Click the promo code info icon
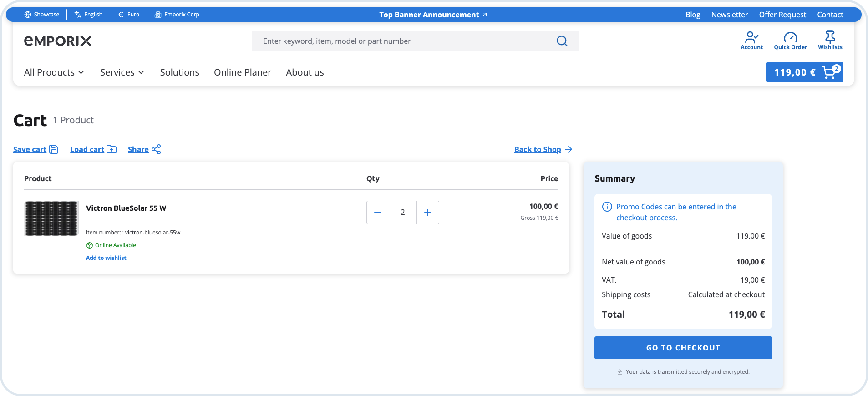This screenshot has width=868, height=396. tap(607, 207)
